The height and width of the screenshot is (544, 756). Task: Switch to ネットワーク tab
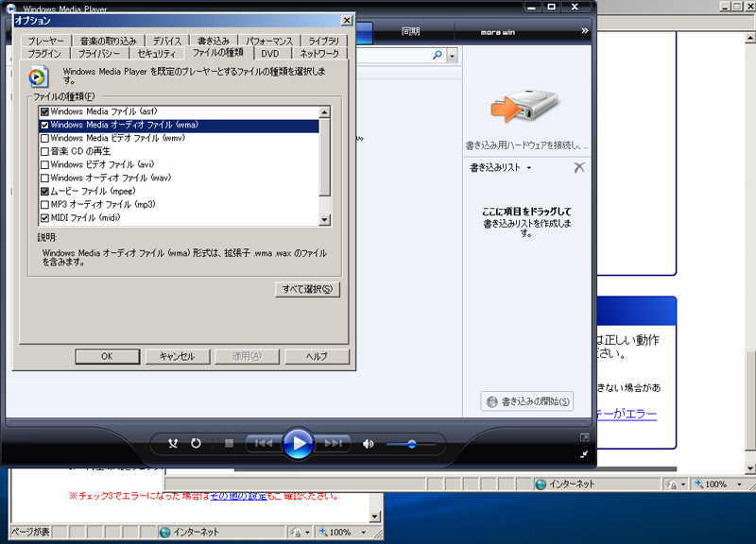(319, 54)
